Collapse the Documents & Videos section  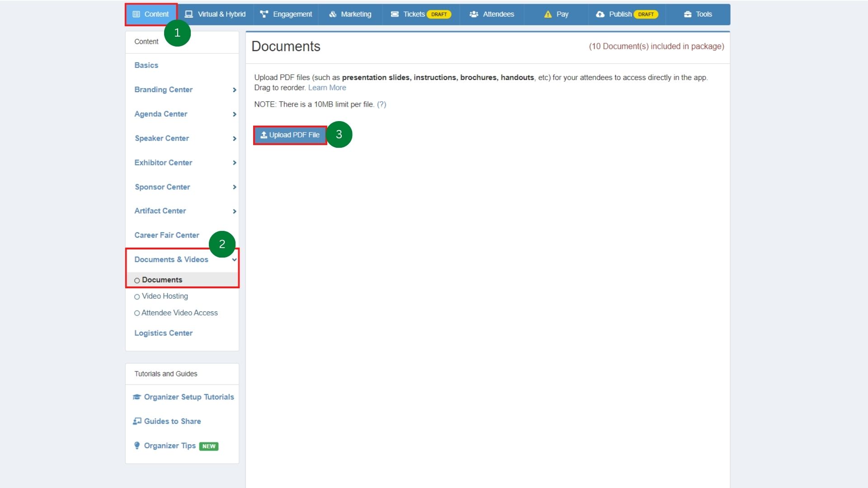(x=234, y=260)
